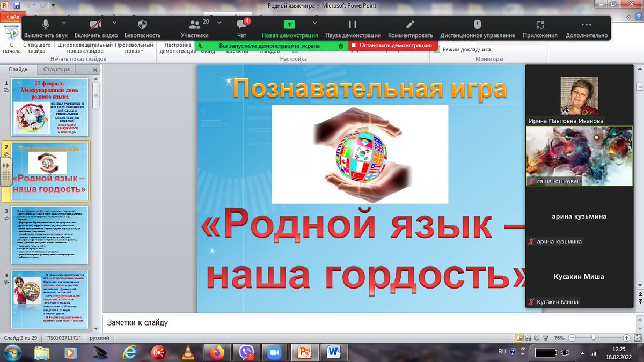
Task: Open Приложения in Zoom toolbar
Action: (540, 29)
